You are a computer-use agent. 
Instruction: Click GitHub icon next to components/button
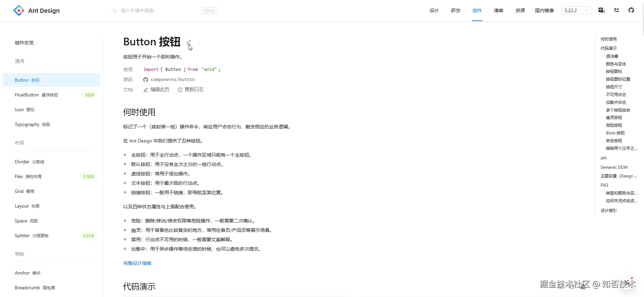pos(146,80)
